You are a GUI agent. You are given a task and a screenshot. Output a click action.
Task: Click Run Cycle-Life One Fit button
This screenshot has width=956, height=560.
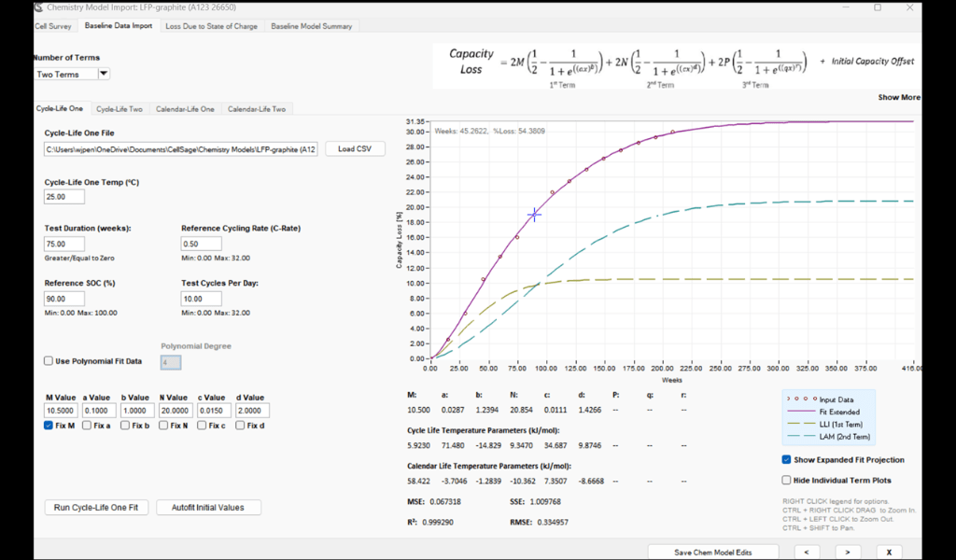pyautogui.click(x=96, y=508)
